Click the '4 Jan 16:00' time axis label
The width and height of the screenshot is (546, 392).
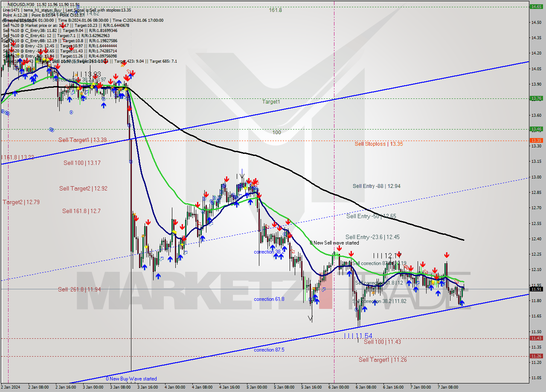point(230,387)
